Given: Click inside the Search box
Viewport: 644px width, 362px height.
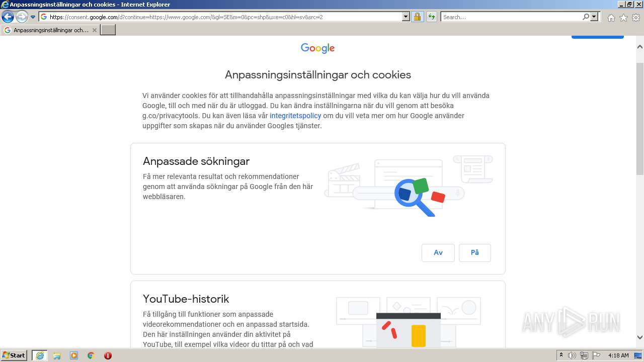Looking at the screenshot, I should tap(511, 17).
